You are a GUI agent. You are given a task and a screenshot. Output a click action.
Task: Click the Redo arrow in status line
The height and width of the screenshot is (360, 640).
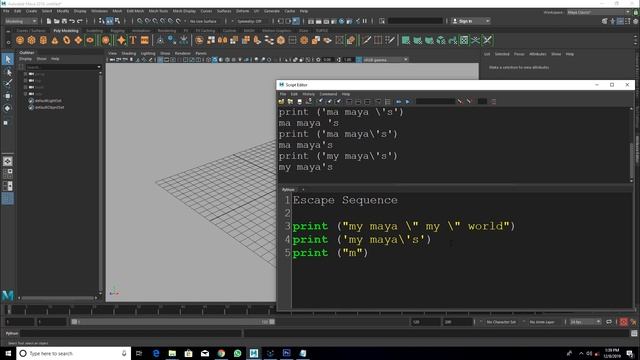(x=80, y=21)
